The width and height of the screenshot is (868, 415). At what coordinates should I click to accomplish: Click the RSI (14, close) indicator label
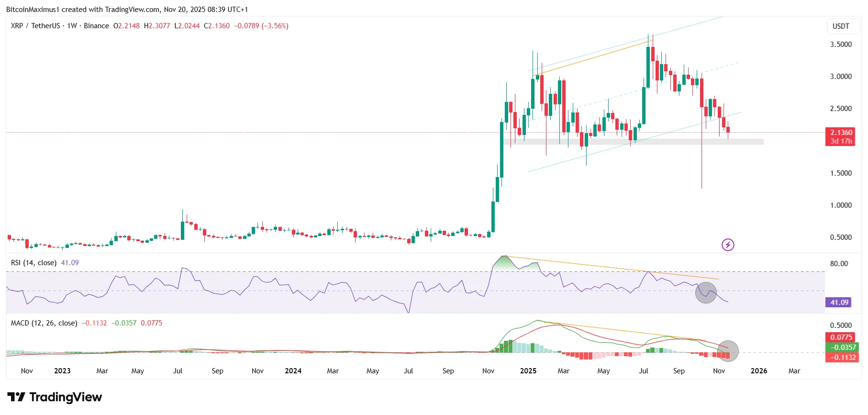[x=33, y=263]
